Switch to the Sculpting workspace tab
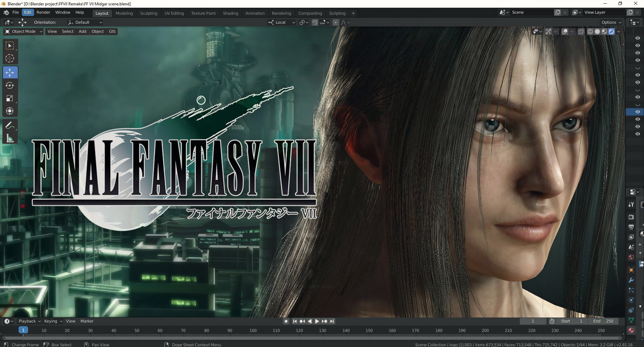644x347 pixels. coord(149,13)
